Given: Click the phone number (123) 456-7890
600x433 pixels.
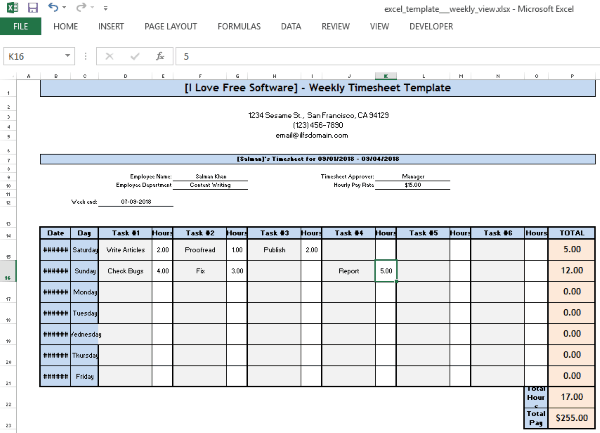Looking at the screenshot, I should click(x=318, y=125).
